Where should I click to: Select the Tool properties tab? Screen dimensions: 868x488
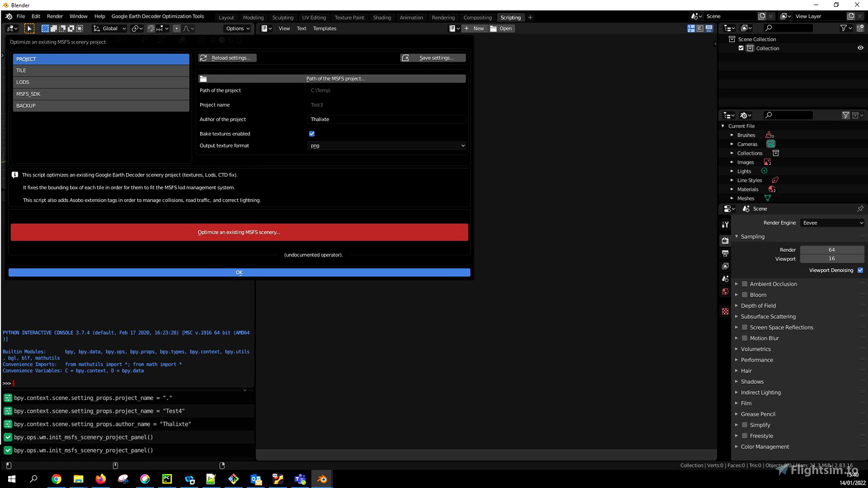[x=725, y=224]
